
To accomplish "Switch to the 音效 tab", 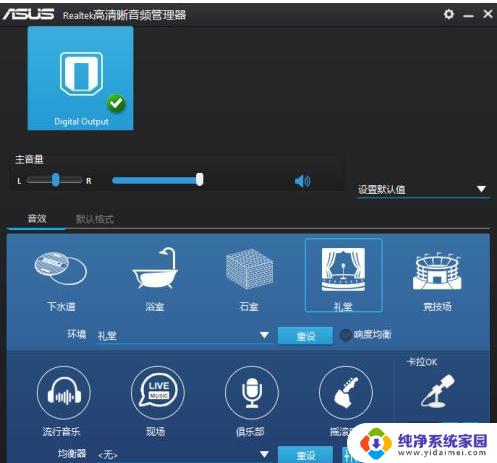I will tap(37, 219).
